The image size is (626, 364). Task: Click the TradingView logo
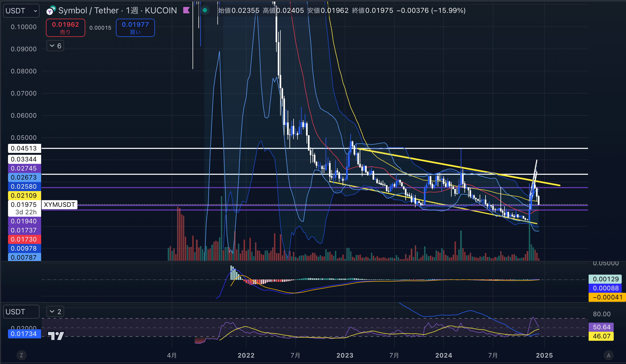click(x=56, y=336)
